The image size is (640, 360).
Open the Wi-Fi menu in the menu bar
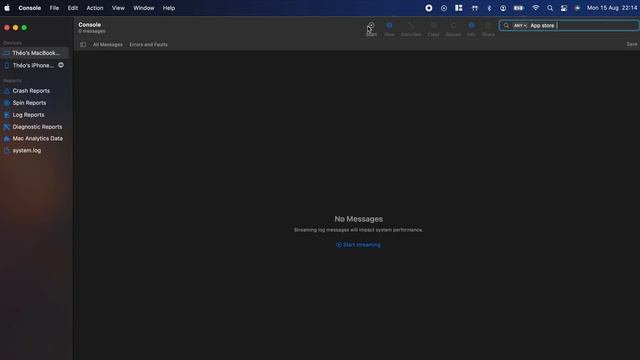pos(536,8)
